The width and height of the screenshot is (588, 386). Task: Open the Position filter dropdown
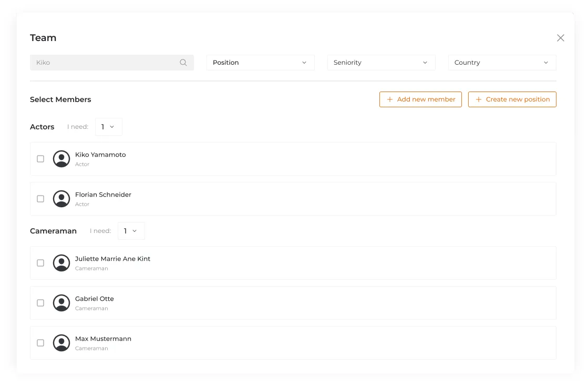(260, 63)
